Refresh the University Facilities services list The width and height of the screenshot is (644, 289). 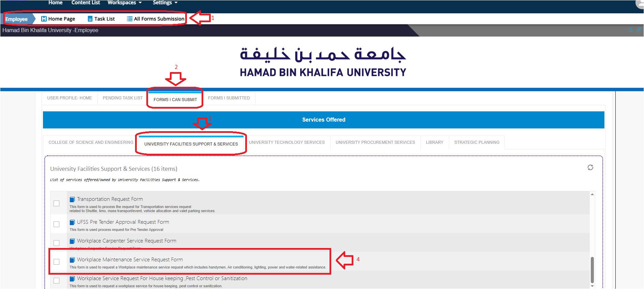(x=590, y=167)
